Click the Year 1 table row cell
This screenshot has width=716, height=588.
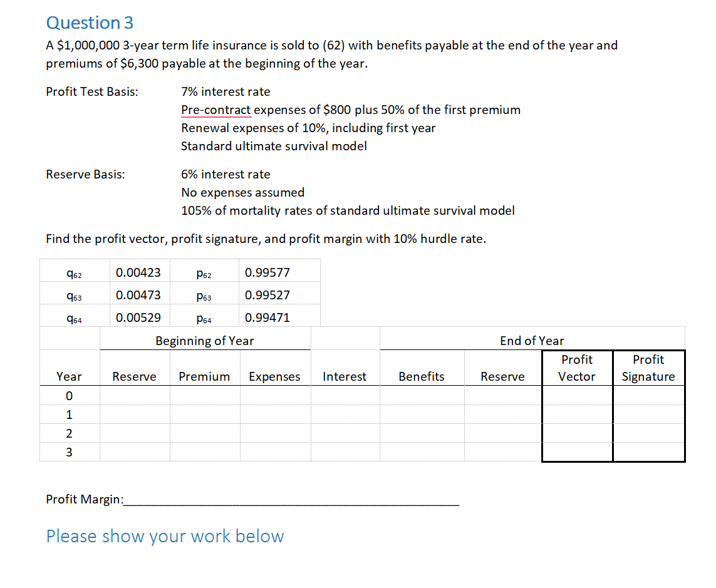pyautogui.click(x=69, y=414)
